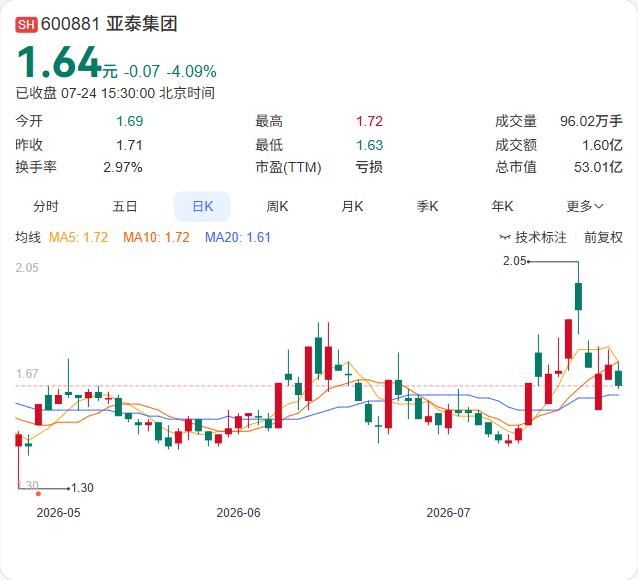Click the -4.09% change percentage
638x580 pixels.
click(x=191, y=71)
